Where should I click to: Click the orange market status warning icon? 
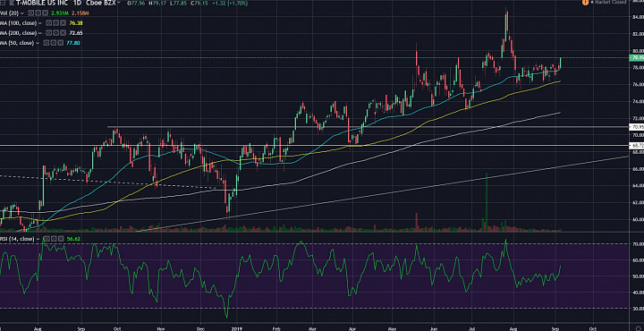tap(585, 2)
